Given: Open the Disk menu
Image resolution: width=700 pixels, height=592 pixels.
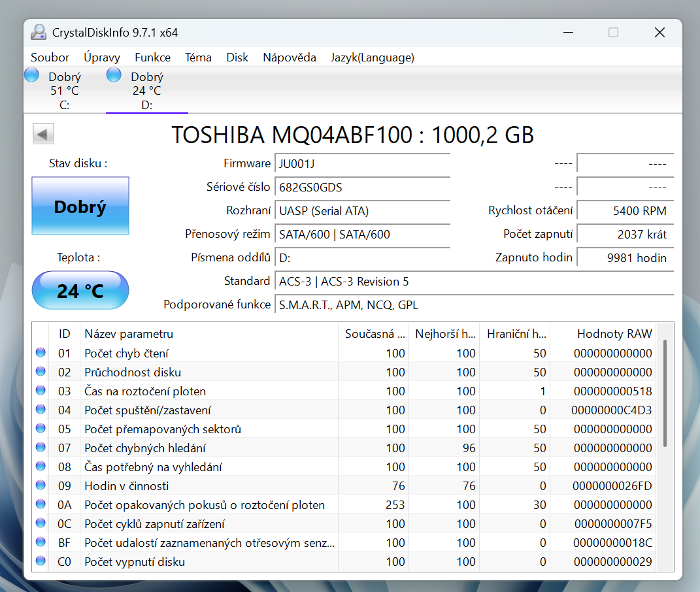Looking at the screenshot, I should click(237, 58).
